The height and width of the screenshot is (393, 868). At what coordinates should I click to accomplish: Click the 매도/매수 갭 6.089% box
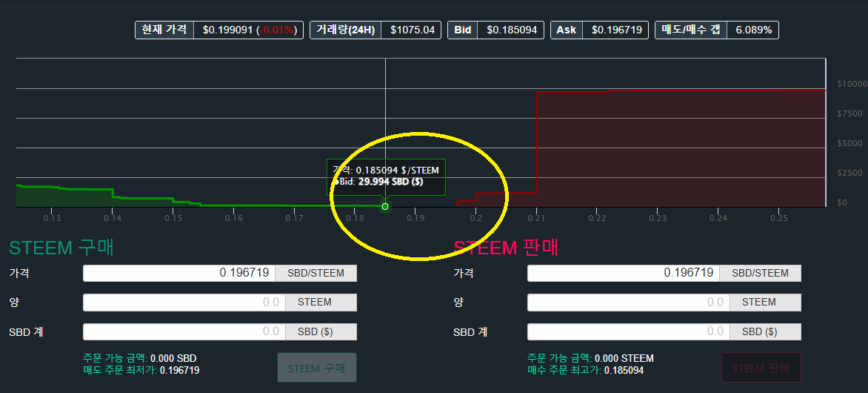[x=717, y=30]
